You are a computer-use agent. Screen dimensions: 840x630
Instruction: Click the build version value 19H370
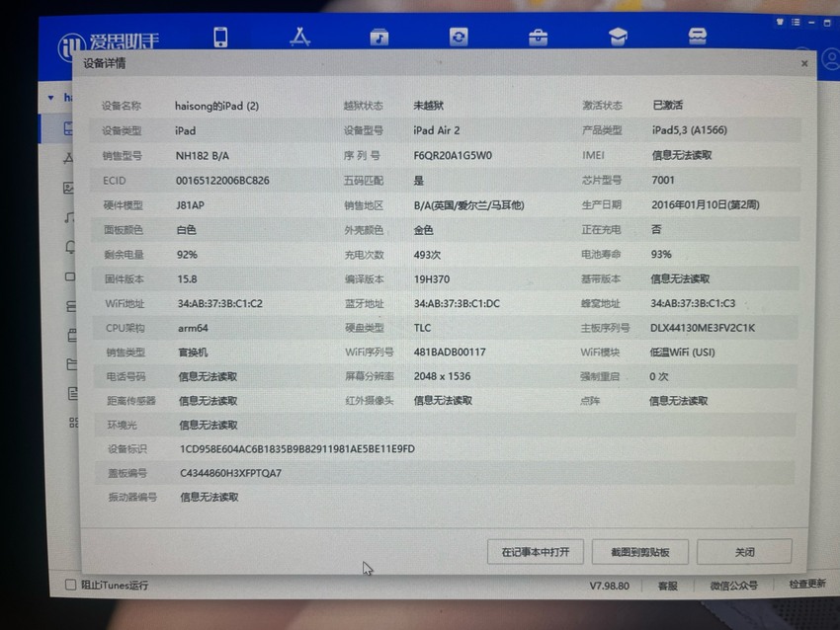click(432, 278)
